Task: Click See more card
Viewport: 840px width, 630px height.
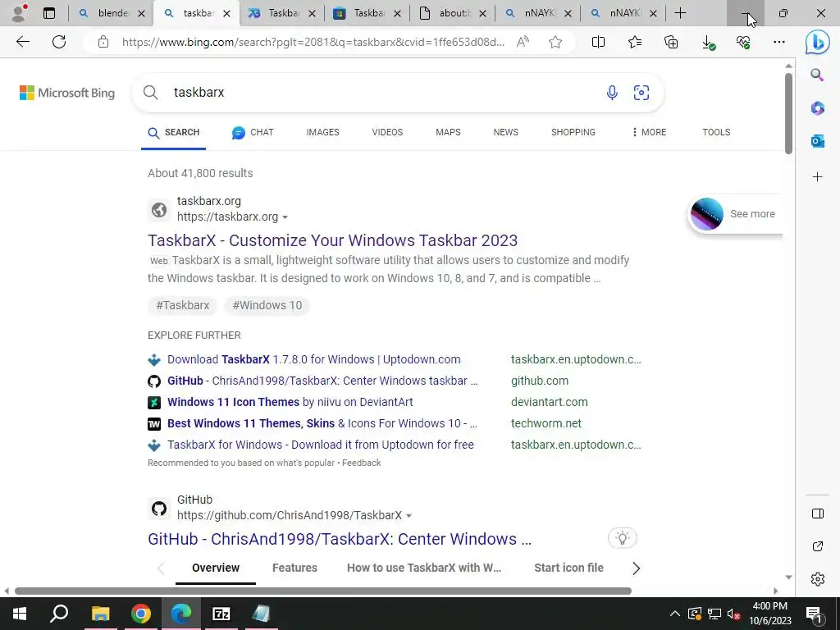Action: click(735, 214)
